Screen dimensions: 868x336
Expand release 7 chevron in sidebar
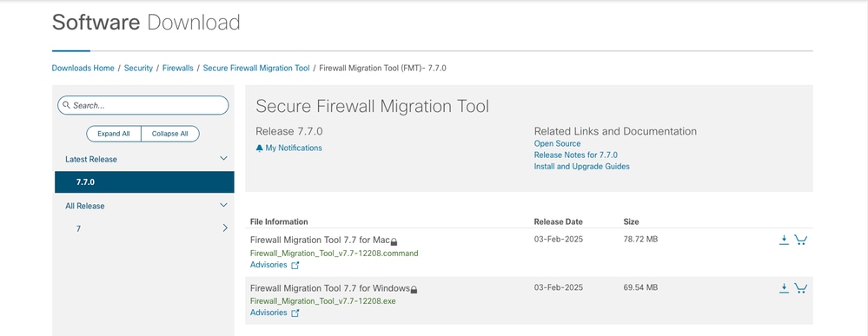[x=225, y=228]
